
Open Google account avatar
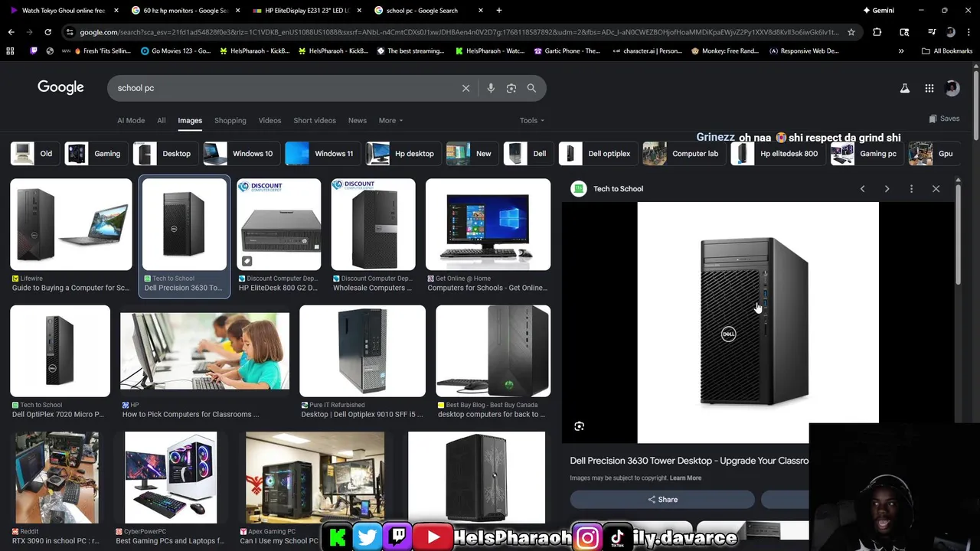(952, 88)
